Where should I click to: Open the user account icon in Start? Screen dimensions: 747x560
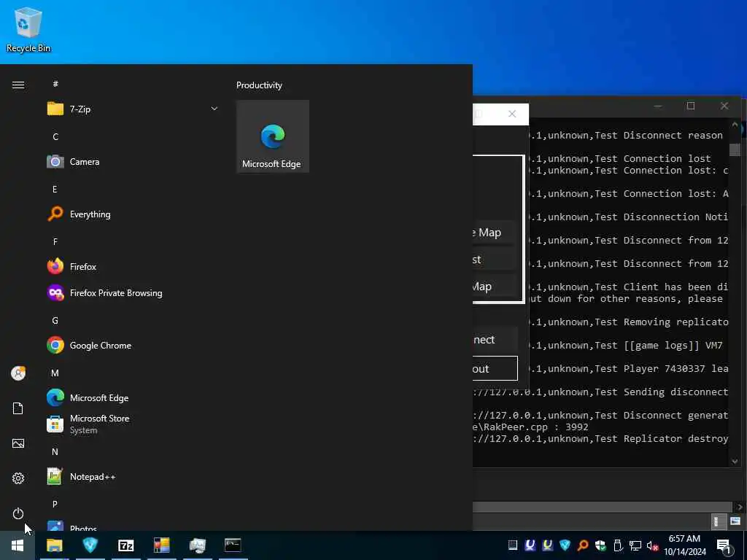18,373
